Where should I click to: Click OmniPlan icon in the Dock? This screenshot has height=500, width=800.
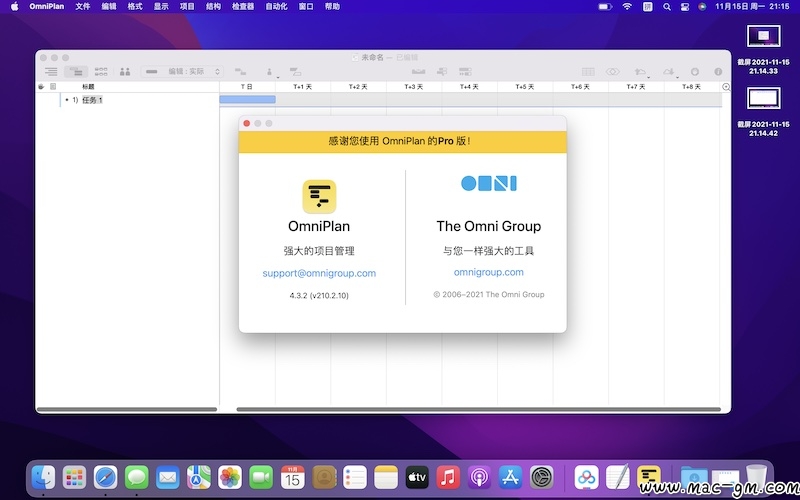[x=648, y=478]
